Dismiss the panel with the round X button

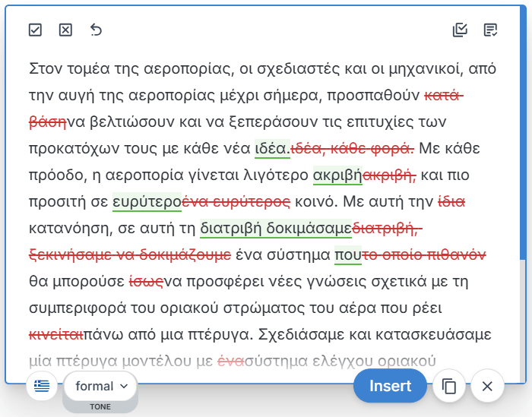point(487,386)
